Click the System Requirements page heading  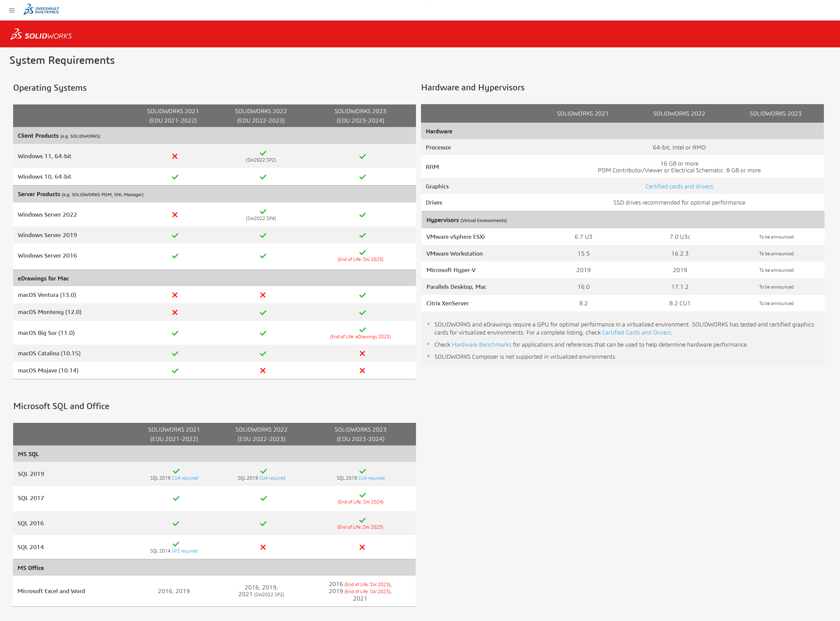click(62, 60)
